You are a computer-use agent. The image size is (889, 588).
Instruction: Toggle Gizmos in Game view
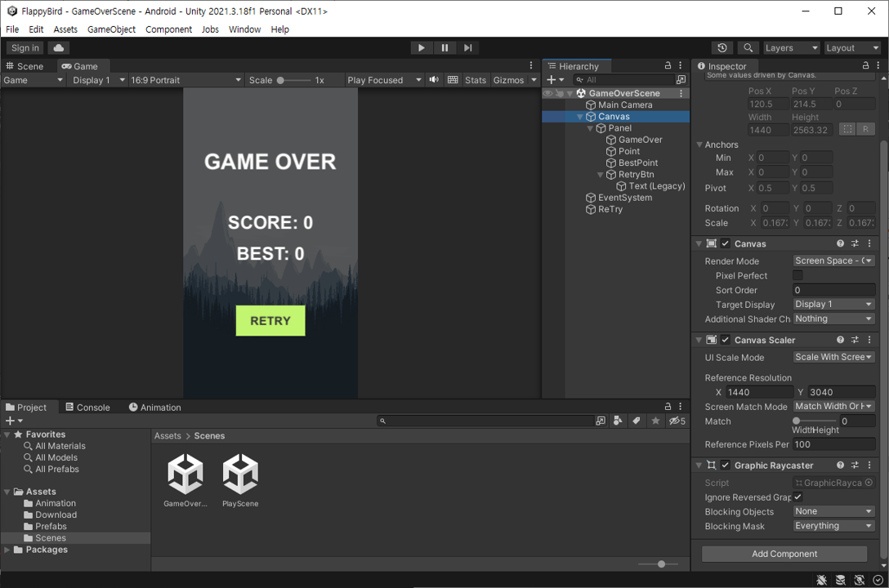(508, 80)
